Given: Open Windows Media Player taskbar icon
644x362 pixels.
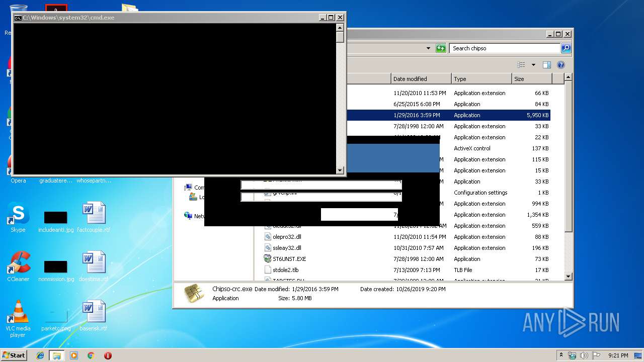Looking at the screenshot, I should coord(74,355).
